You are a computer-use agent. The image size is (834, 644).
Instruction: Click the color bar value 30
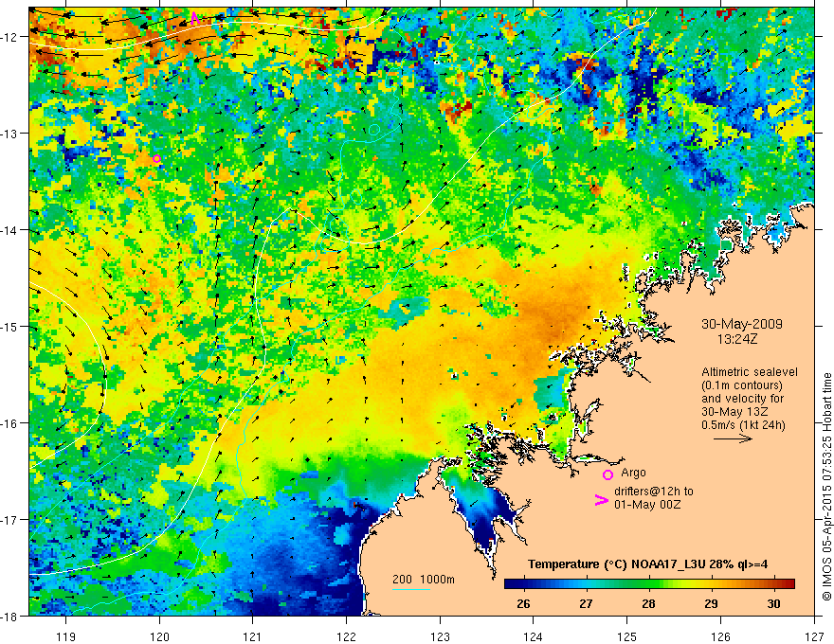coord(774,603)
